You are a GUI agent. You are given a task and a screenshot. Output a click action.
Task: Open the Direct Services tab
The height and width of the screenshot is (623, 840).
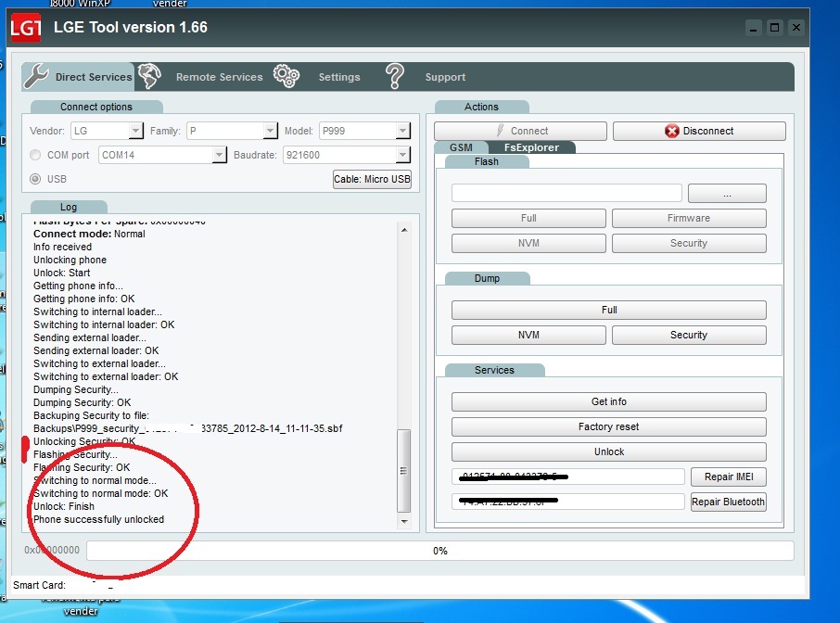click(78, 77)
